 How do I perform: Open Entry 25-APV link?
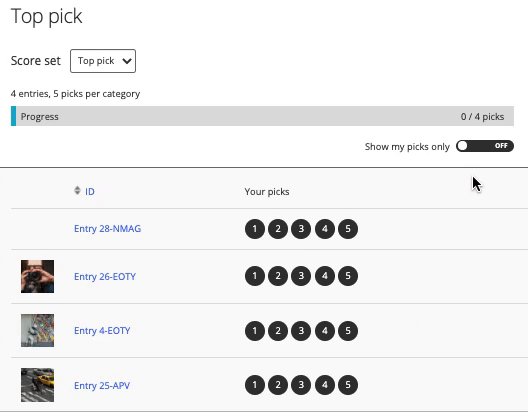[x=102, y=385]
